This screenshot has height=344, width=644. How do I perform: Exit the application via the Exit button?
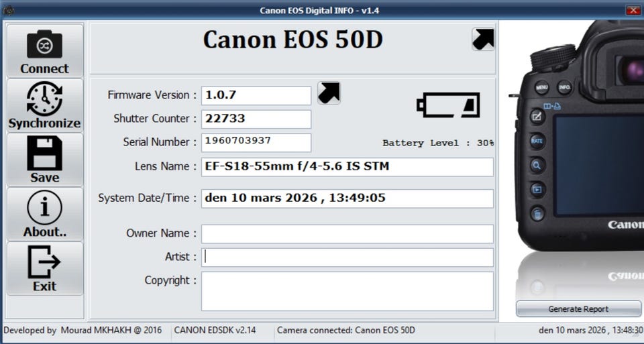pyautogui.click(x=45, y=268)
